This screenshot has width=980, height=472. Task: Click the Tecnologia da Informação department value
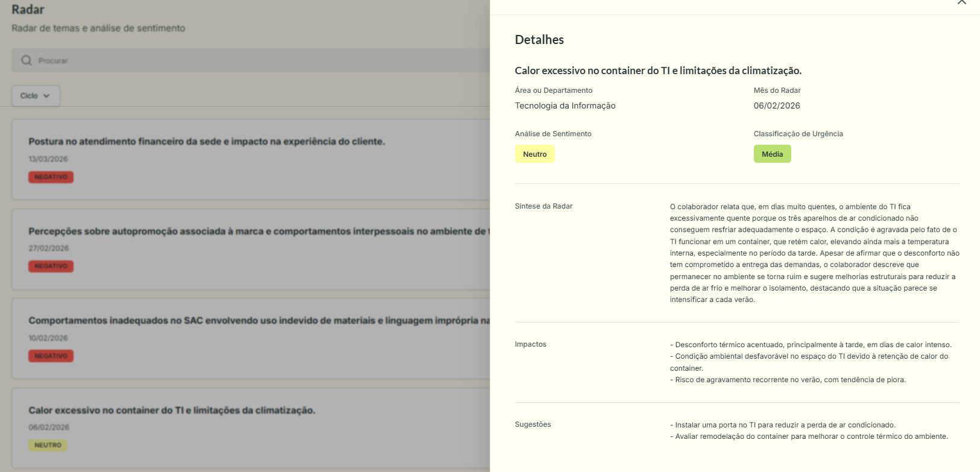click(x=565, y=105)
